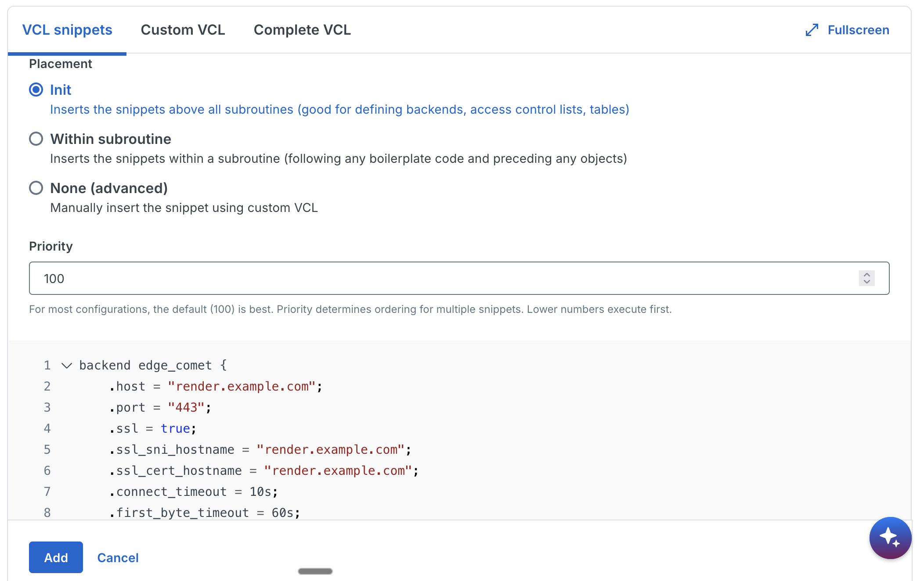This screenshot has height=581, width=924.
Task: Select the VCL snippets tab
Action: pyautogui.click(x=67, y=30)
